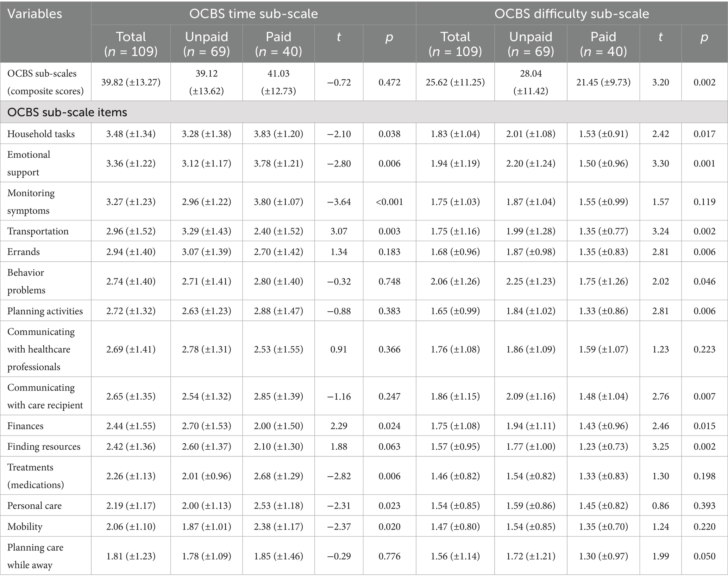728x581 pixels.
Task: Click the "Monitoring symptoms" row label
Action: [31, 201]
